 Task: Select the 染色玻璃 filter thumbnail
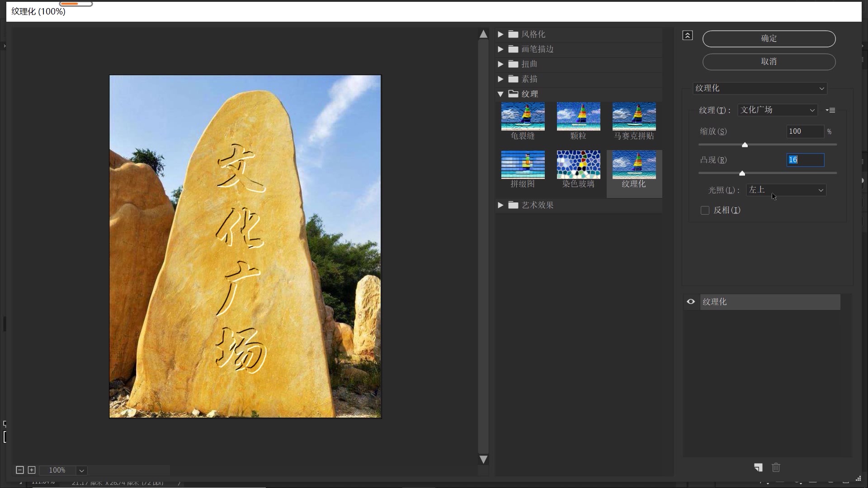578,165
